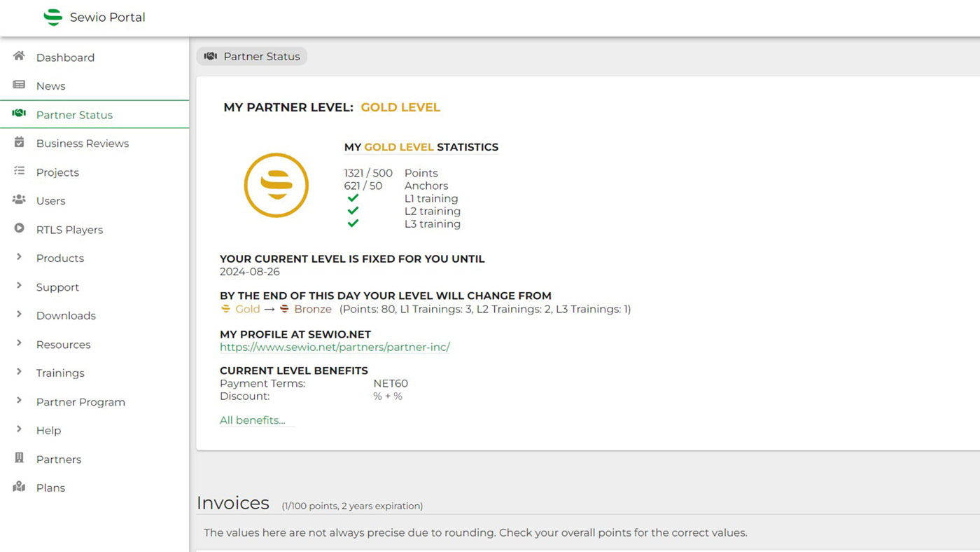The image size is (980, 552).
Task: Click the Partners building icon
Action: coord(19,458)
